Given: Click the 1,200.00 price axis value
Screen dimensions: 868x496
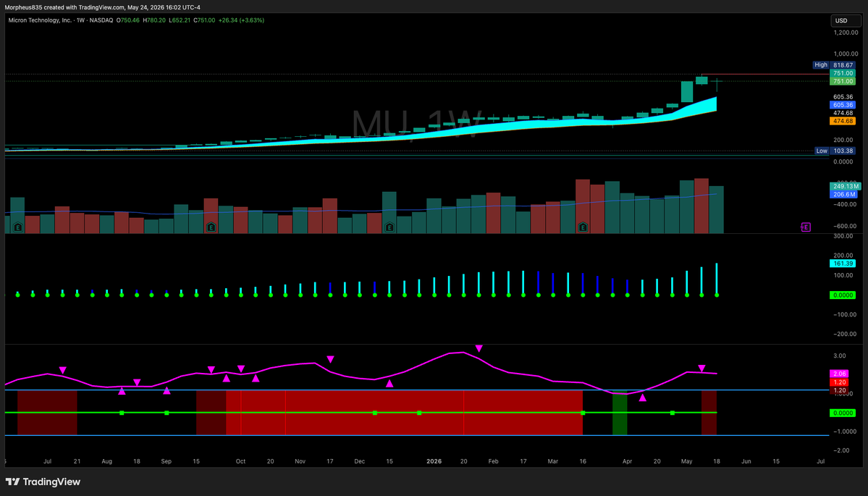Looking at the screenshot, I should click(846, 33).
